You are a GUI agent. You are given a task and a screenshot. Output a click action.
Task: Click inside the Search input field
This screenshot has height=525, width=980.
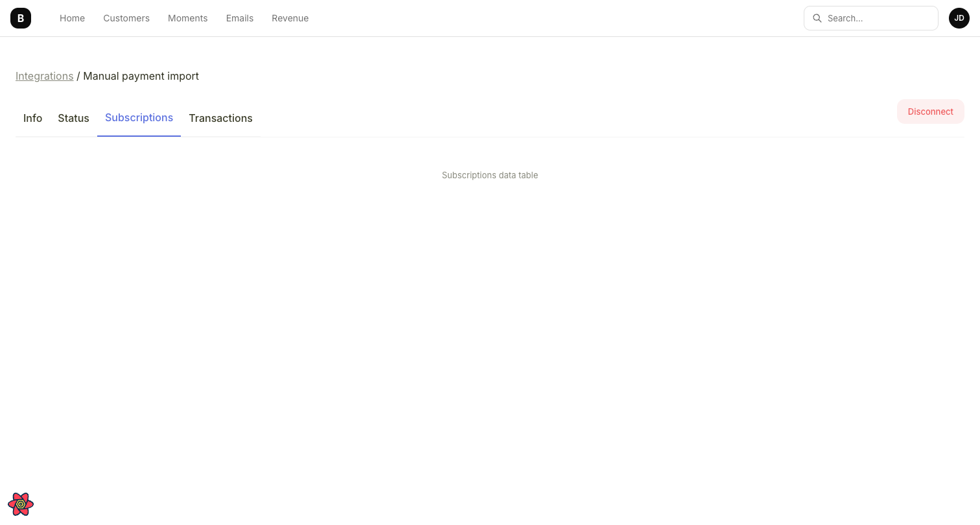(875, 18)
